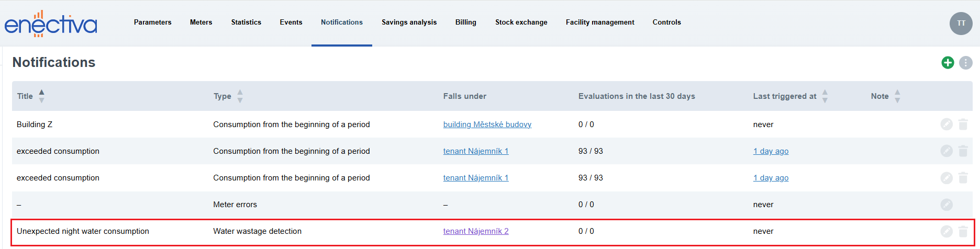Screen dimensions: 980x249
Task: Go to the Facility management tab
Action: tap(599, 22)
